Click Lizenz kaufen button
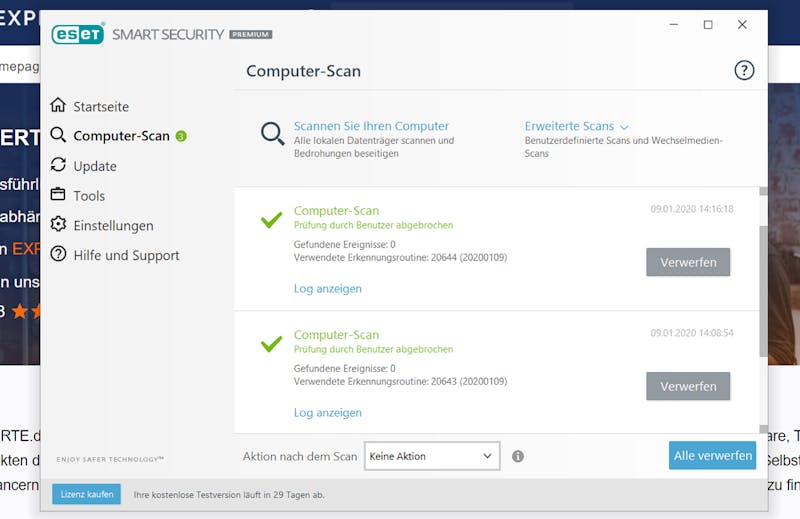The width and height of the screenshot is (800, 519). coord(87,494)
